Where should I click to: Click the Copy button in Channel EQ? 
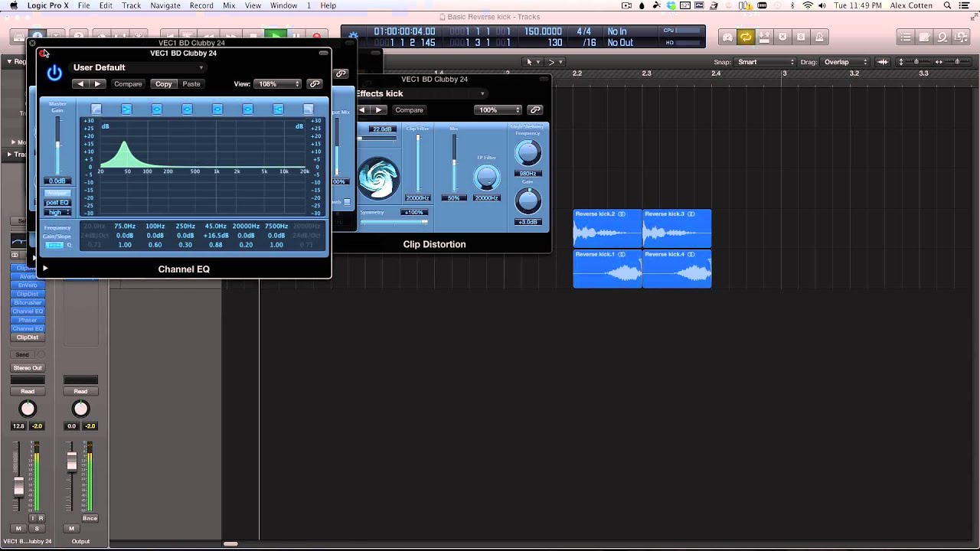click(163, 84)
